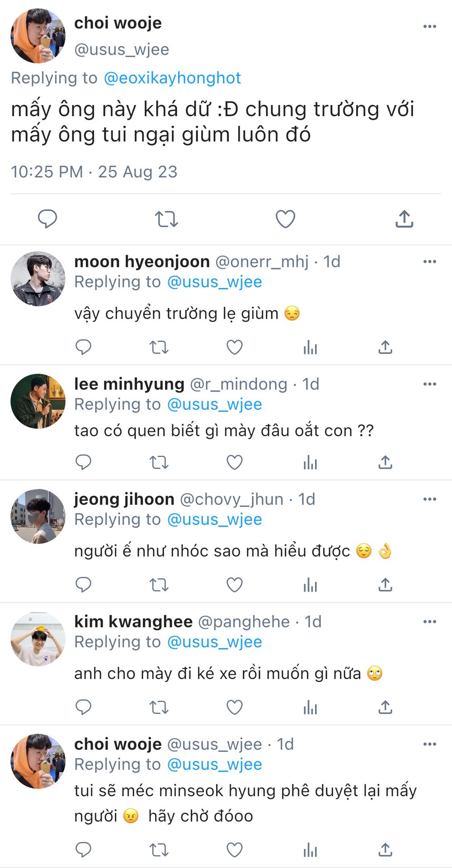Retweet the main choi wooje tweet
Viewport: 452px width, 868px height.
166,219
